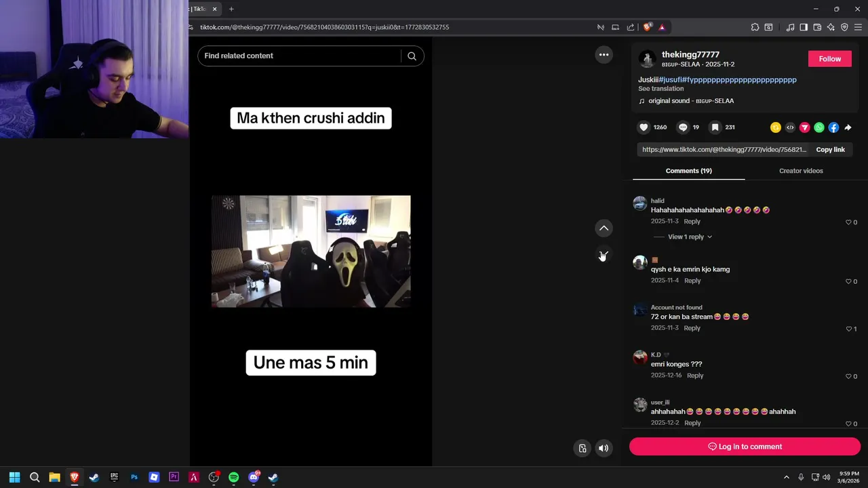The height and width of the screenshot is (488, 868).
Task: Open Spotify from the taskbar
Action: (233, 477)
